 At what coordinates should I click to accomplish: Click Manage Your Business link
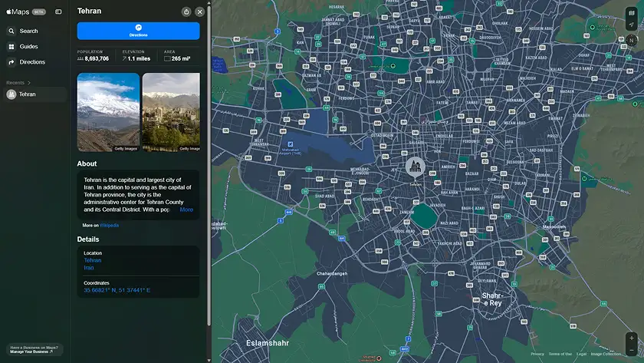(31, 352)
